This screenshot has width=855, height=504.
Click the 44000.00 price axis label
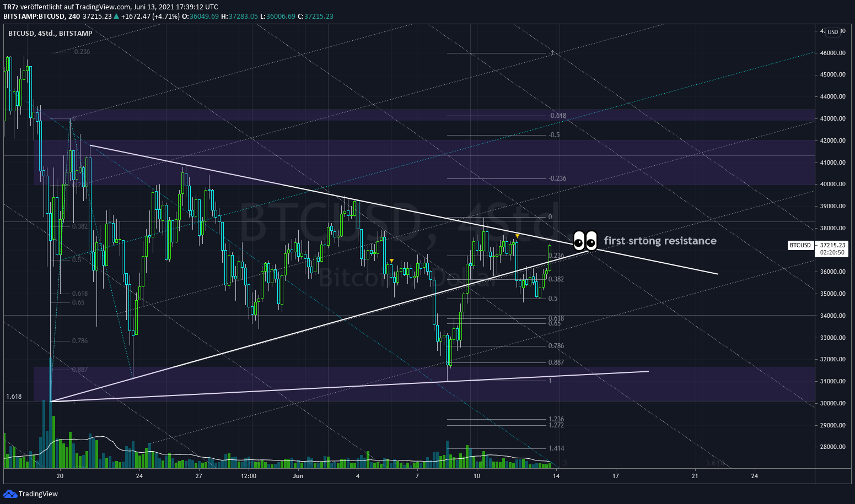tap(833, 96)
